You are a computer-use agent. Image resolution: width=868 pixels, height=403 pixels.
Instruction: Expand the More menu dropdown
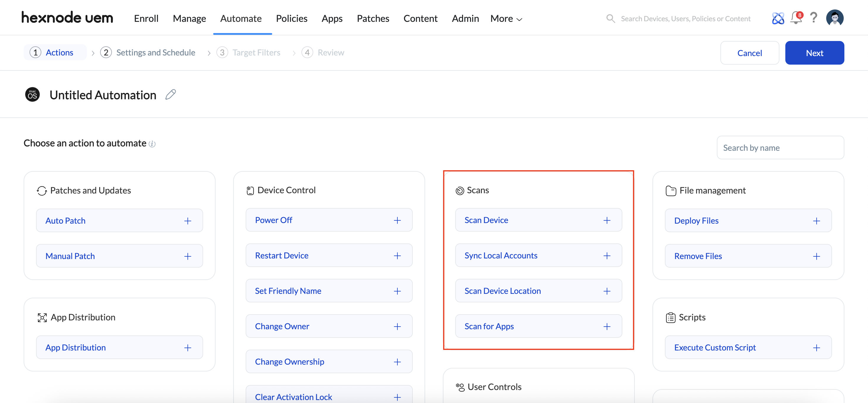tap(506, 19)
